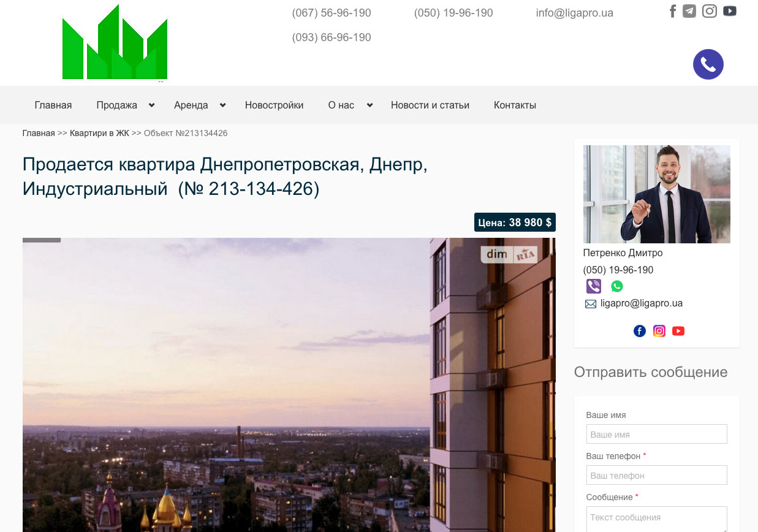Click the listing title Продается квартира

point(225,177)
